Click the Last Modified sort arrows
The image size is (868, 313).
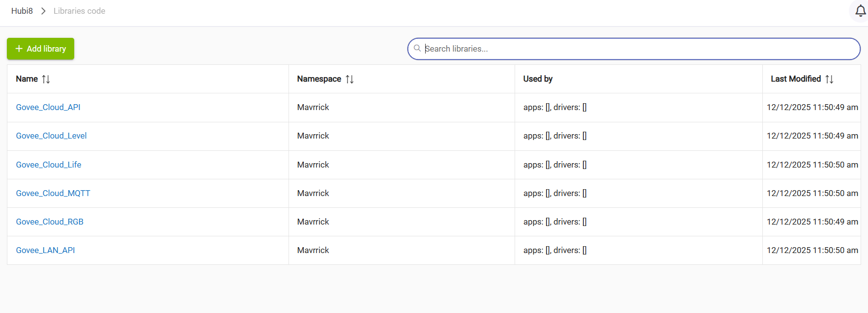(829, 79)
